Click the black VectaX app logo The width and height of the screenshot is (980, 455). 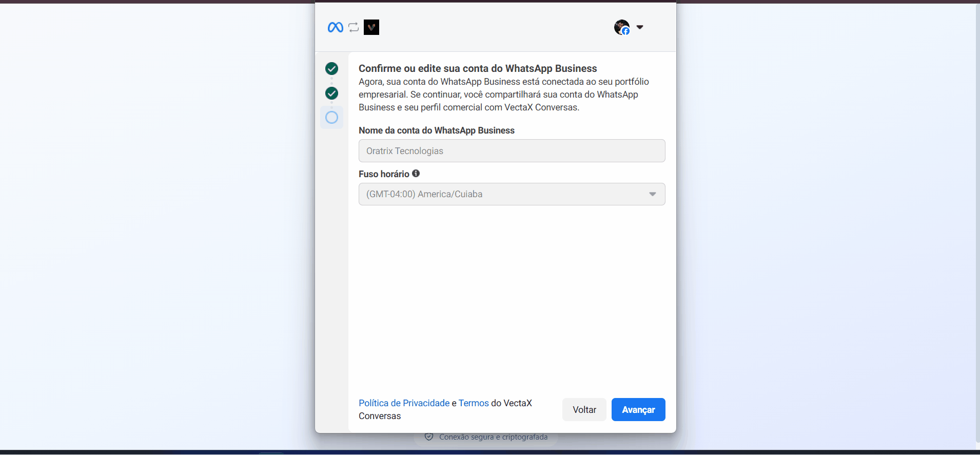pos(371,27)
